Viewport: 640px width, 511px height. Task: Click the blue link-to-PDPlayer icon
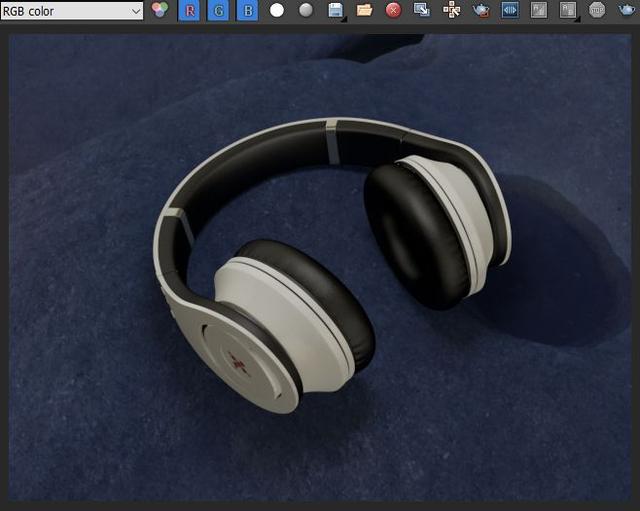click(x=510, y=10)
